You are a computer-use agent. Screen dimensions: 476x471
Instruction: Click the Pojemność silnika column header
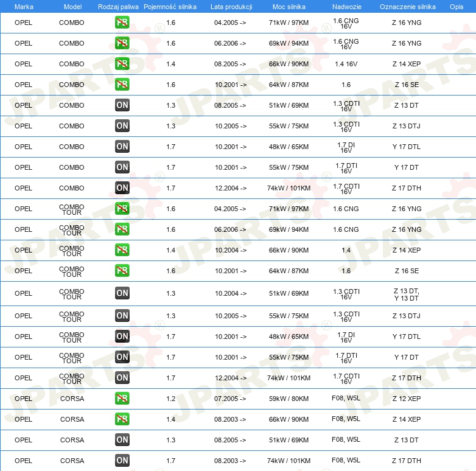pos(170,7)
